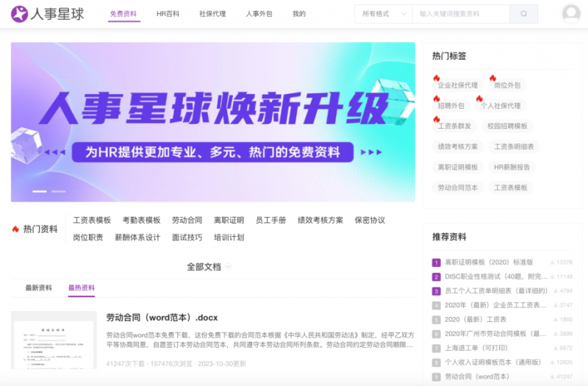Click the banner's left triple-arrow icon

click(x=55, y=152)
